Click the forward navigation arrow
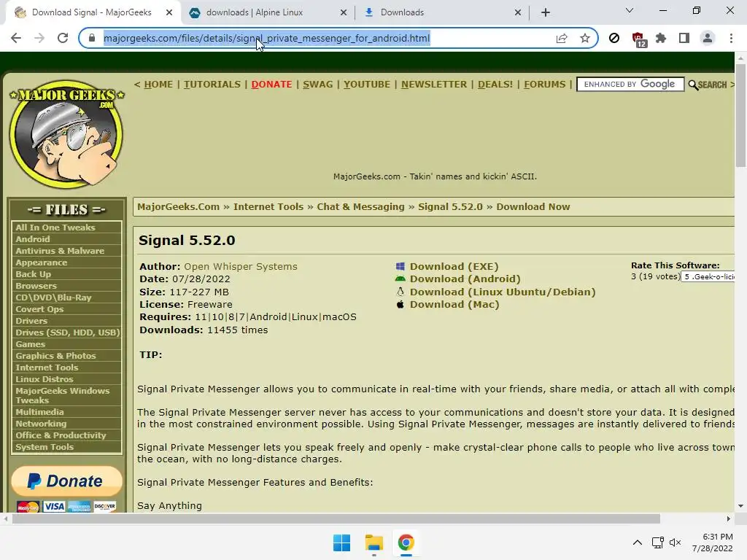Image resolution: width=747 pixels, height=560 pixels. 39,38
